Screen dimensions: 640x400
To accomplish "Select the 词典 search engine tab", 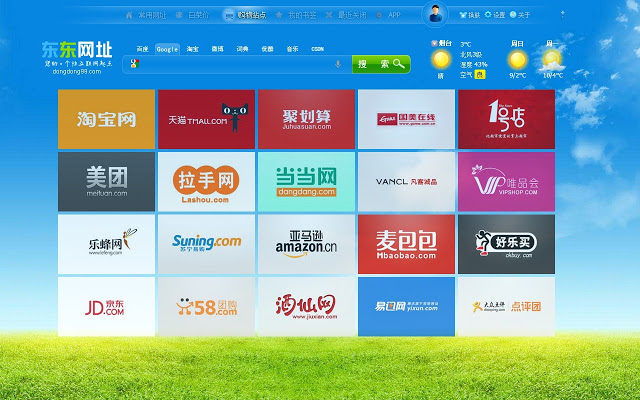I will (242, 49).
